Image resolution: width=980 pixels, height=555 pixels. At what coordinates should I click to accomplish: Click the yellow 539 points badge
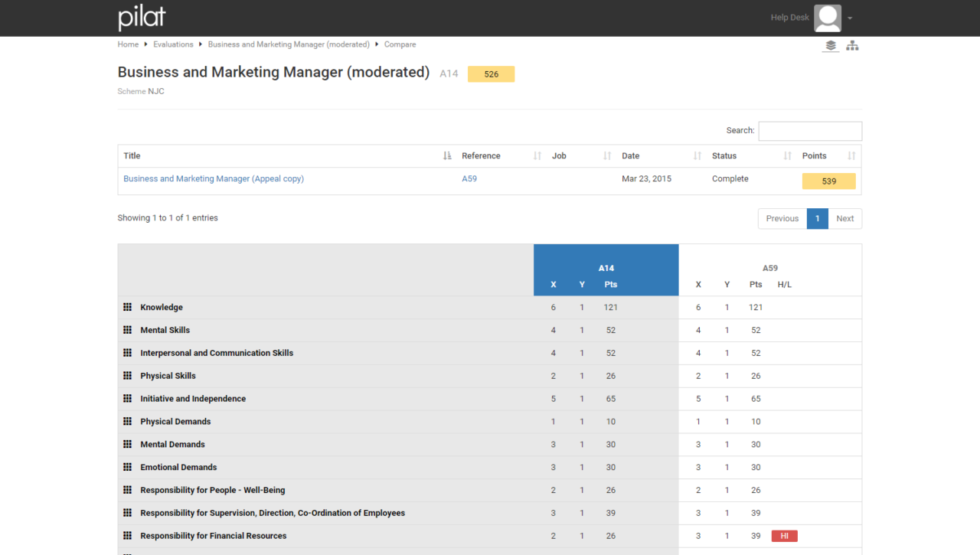pyautogui.click(x=828, y=181)
